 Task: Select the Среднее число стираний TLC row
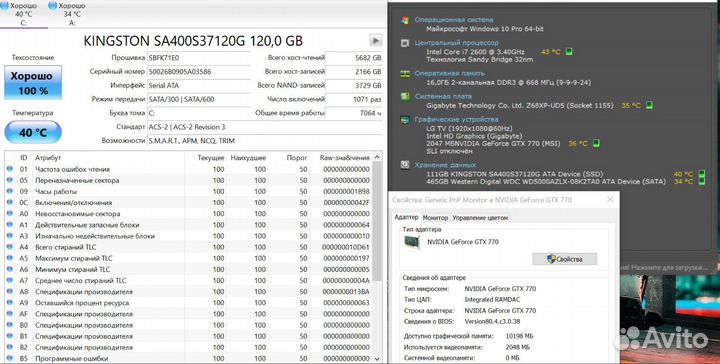click(x=188, y=280)
